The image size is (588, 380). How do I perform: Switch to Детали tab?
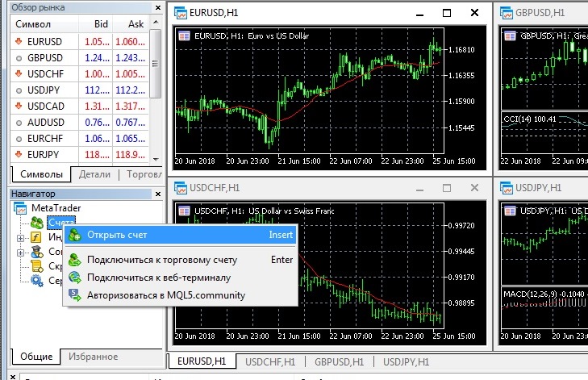tap(94, 174)
